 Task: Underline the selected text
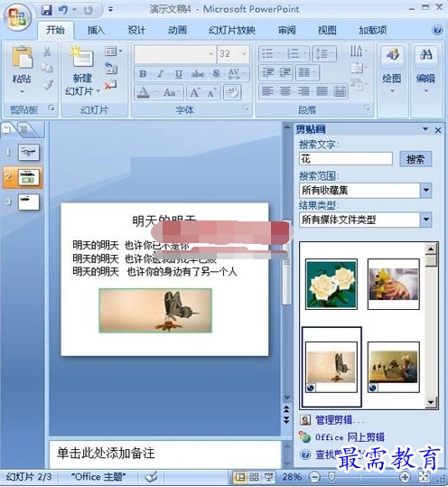coord(179,74)
